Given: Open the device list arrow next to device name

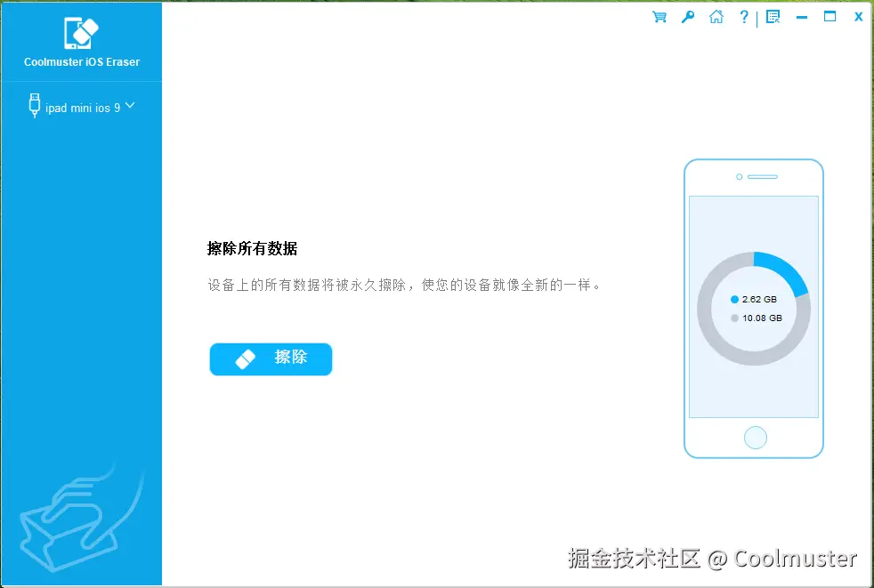Looking at the screenshot, I should (130, 105).
